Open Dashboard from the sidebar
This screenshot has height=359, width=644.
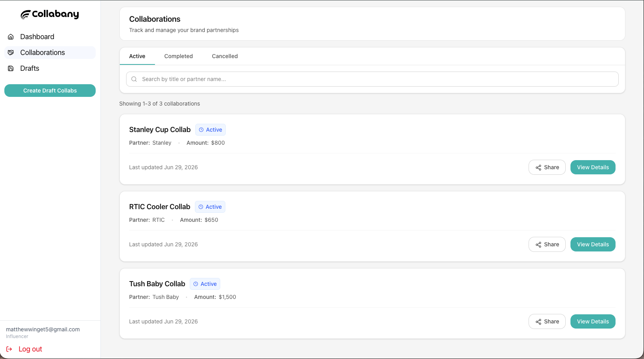pos(50,37)
